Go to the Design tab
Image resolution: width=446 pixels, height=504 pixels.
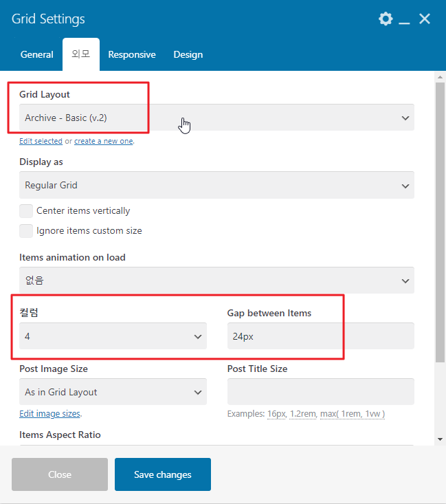coord(188,54)
